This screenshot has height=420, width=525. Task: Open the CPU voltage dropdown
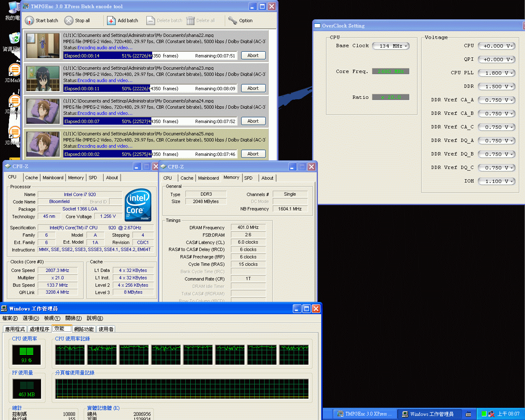(496, 46)
